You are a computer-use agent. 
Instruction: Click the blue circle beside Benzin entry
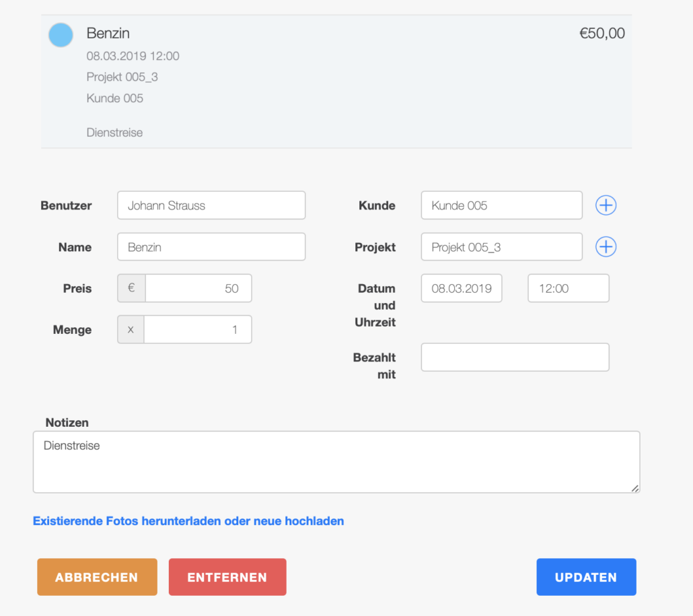(x=61, y=35)
